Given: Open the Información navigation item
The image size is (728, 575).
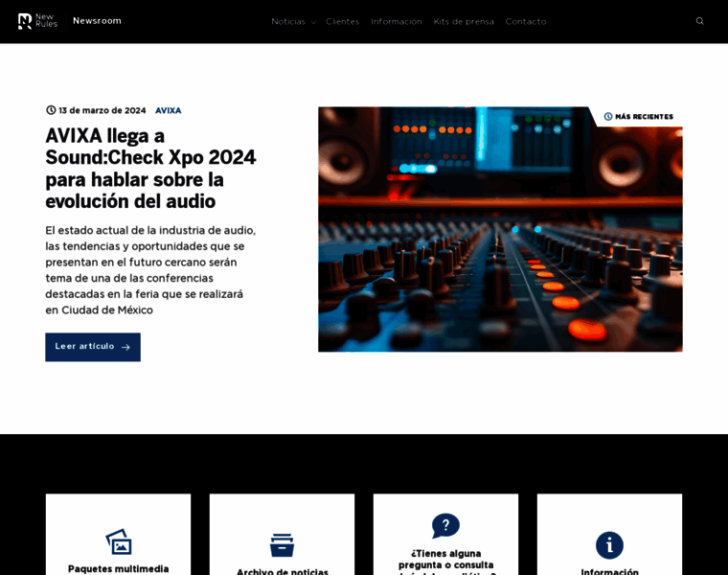Looking at the screenshot, I should [x=396, y=21].
